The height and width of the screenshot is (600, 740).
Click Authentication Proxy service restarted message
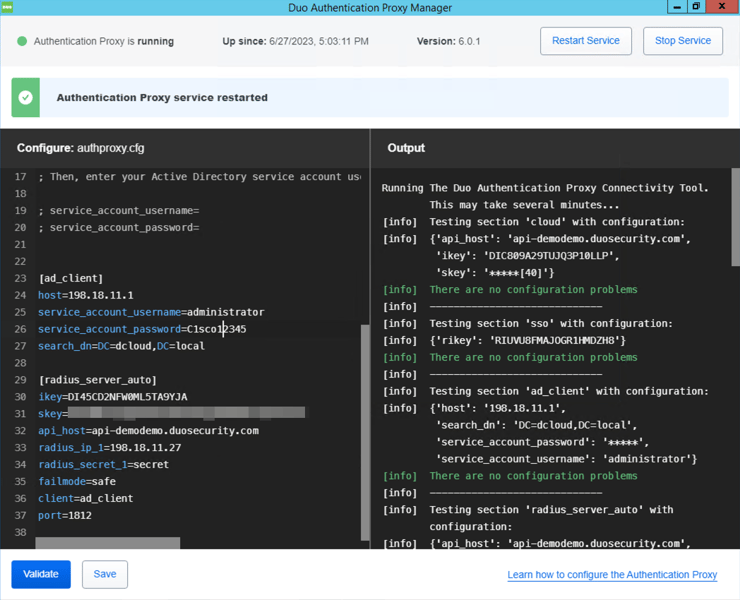pyautogui.click(x=162, y=98)
